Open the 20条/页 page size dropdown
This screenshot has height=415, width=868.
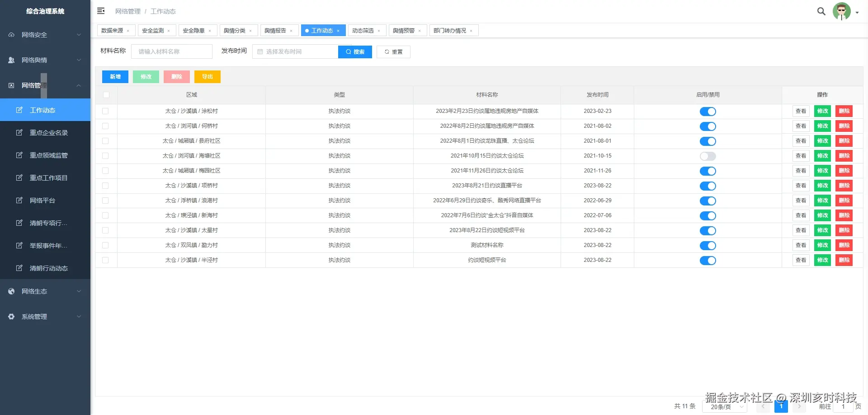pos(725,407)
